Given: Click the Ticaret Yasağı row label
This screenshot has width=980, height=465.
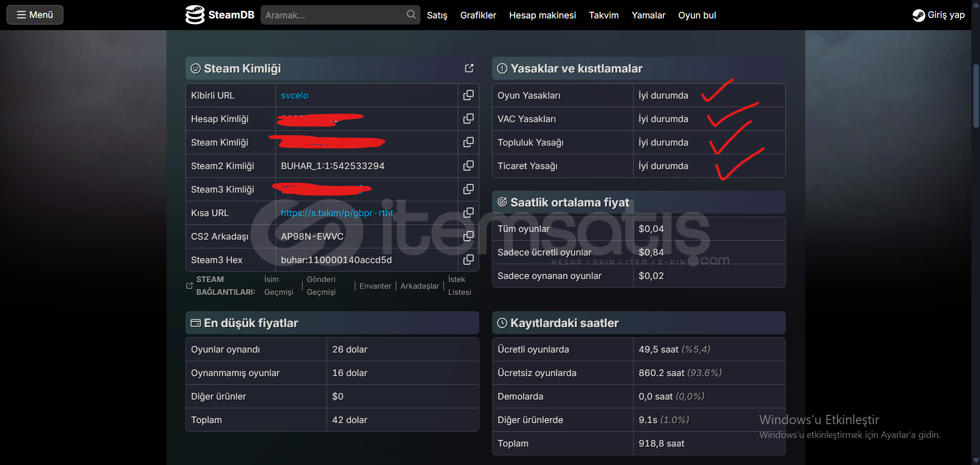Looking at the screenshot, I should [x=527, y=166].
